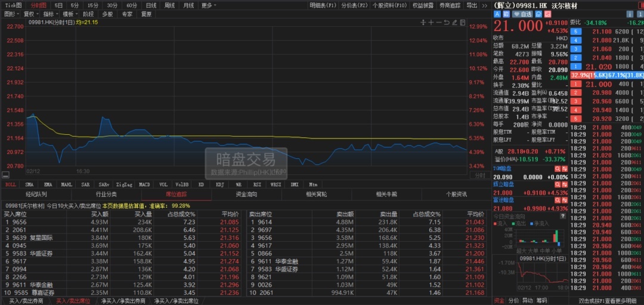Click the blue info 'i' icon

(x=630, y=14)
